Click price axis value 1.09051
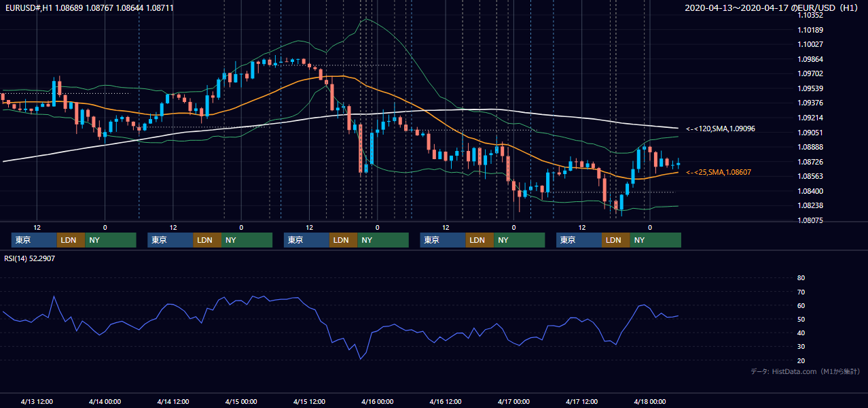Screen dimensions: 868x408 pyautogui.click(x=810, y=133)
